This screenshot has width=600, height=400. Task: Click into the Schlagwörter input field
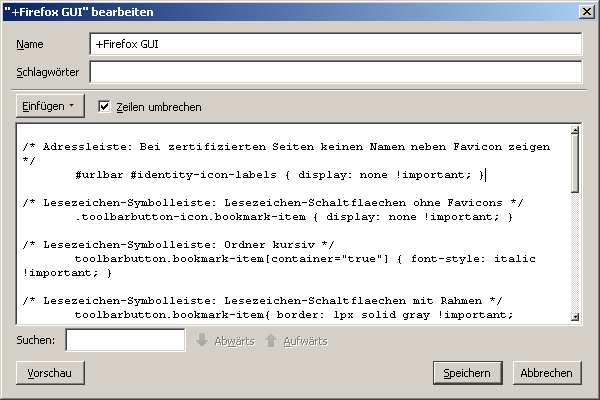335,73
